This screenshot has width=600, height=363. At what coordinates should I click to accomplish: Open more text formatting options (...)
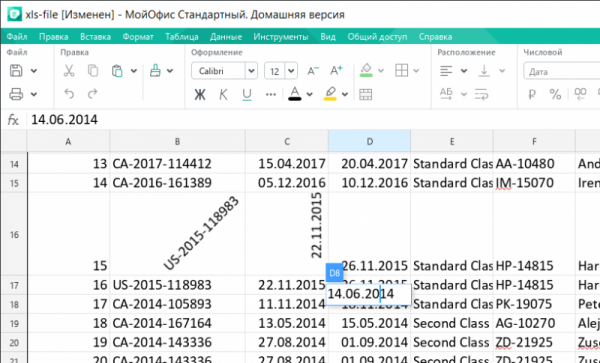tap(271, 94)
